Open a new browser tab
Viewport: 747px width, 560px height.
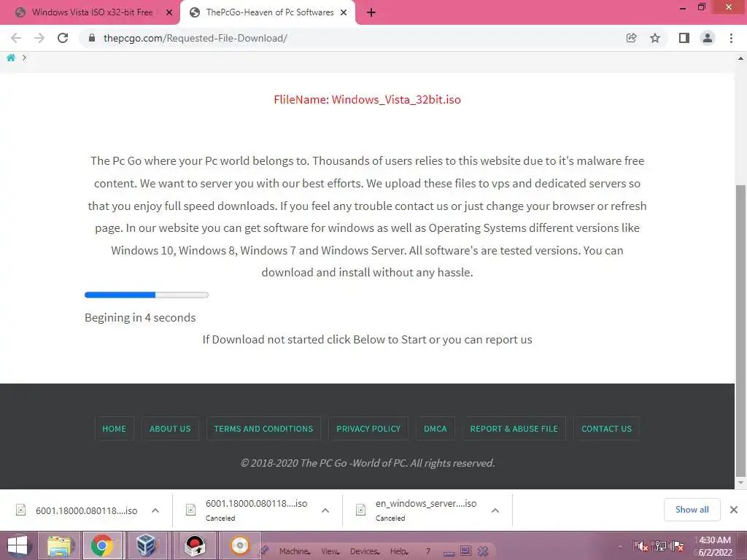[x=371, y=13]
